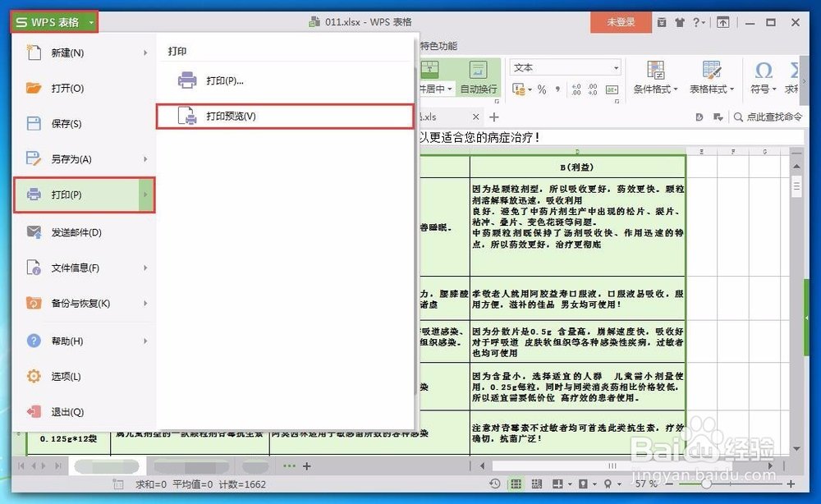Open the 条件格式 dropdown
The width and height of the screenshot is (821, 504).
tap(655, 77)
